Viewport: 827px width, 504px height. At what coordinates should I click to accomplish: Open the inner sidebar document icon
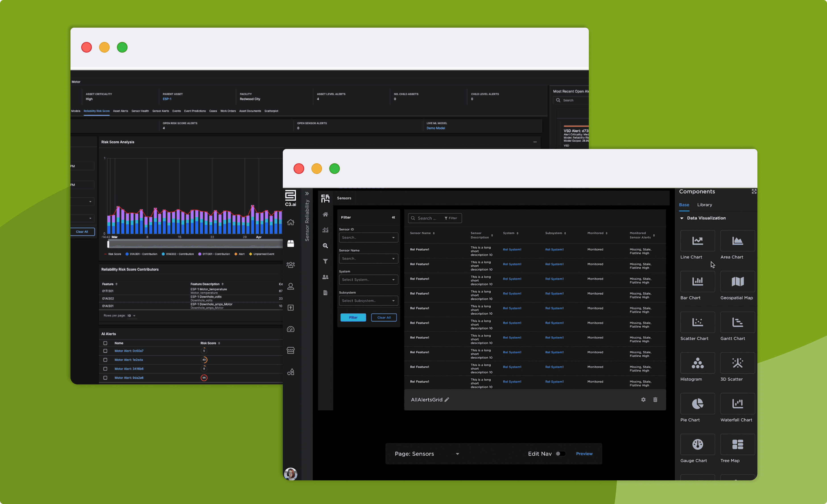click(325, 293)
